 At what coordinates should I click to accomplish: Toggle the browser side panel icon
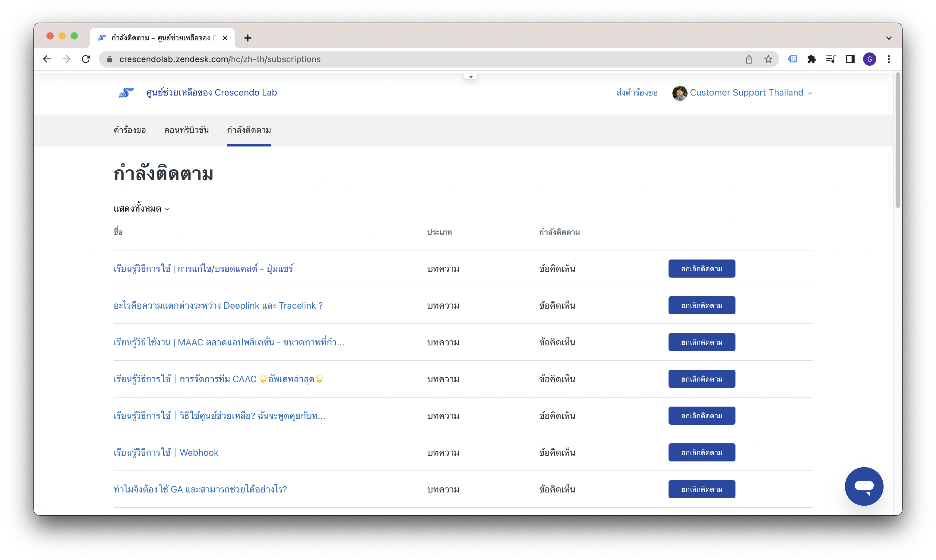click(850, 59)
